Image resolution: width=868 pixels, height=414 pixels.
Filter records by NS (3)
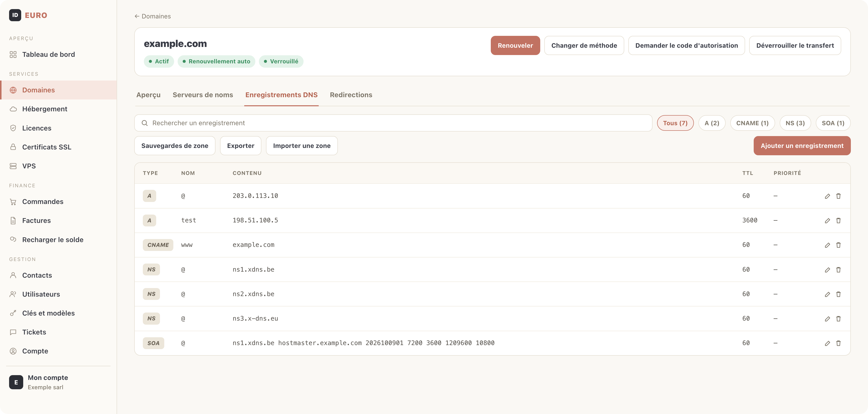coord(795,123)
